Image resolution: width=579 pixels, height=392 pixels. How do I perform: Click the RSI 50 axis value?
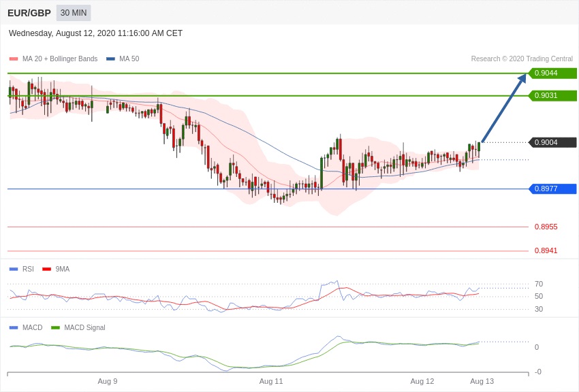(539, 296)
